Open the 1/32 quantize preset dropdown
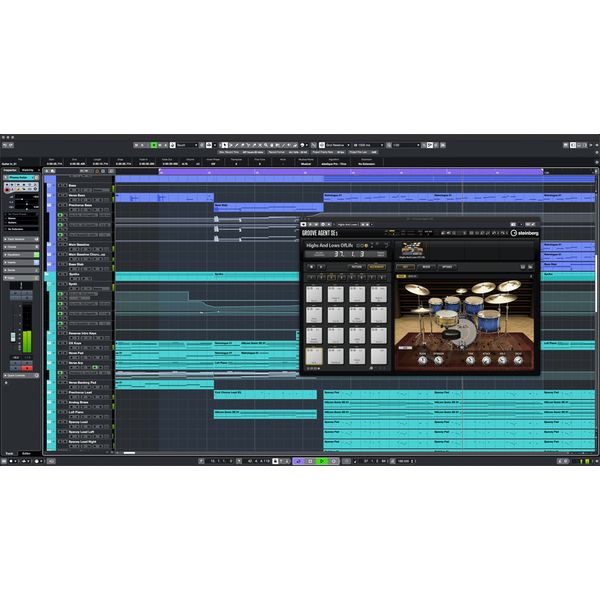This screenshot has width=600, height=600. point(406,145)
